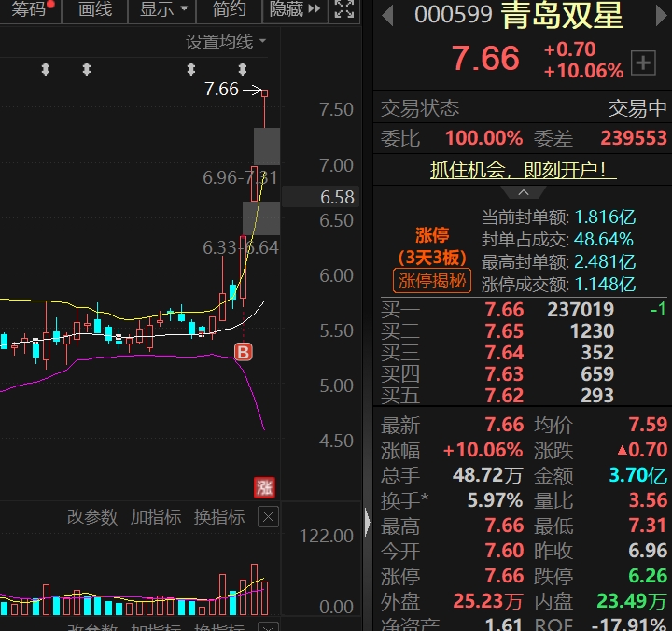This screenshot has width=672, height=631.
Task: Switch to 简约 simple view
Action: pos(229,9)
